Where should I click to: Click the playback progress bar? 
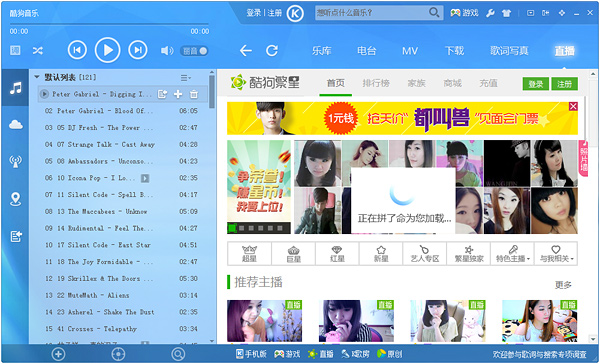click(109, 24)
